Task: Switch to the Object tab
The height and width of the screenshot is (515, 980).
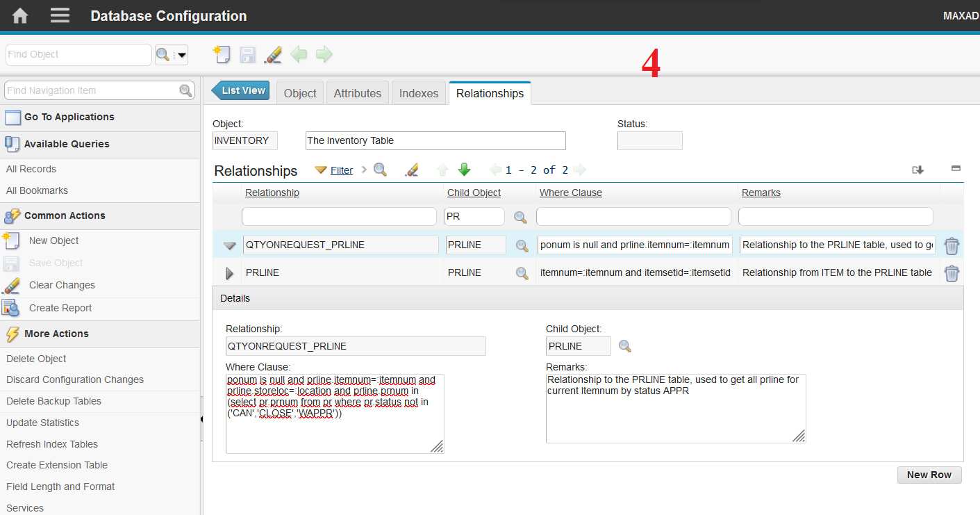Action: coord(300,93)
